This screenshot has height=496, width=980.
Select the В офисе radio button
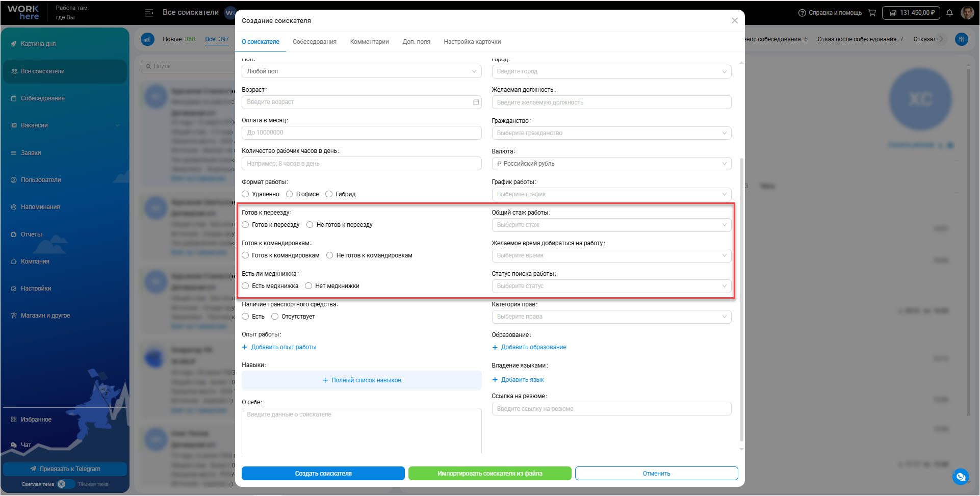point(290,194)
